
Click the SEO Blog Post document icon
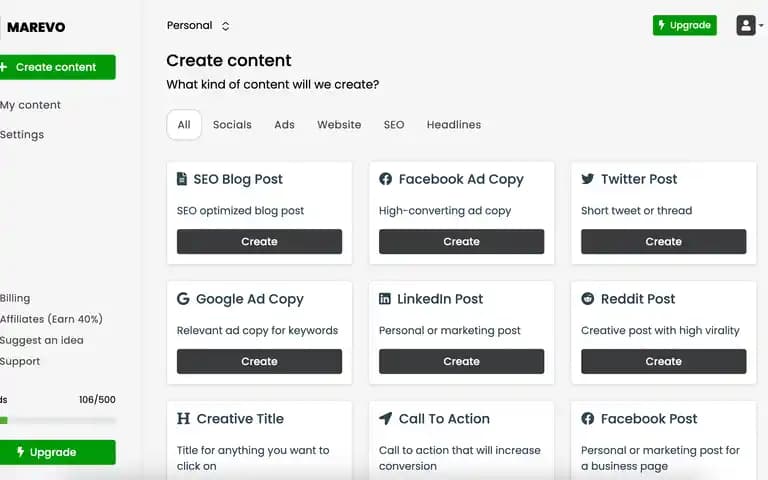182,179
